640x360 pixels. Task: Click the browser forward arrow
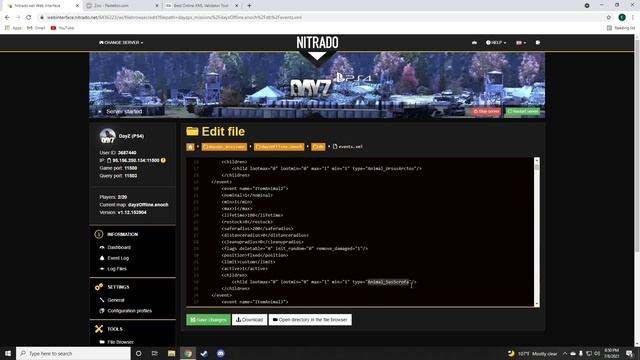coord(18,18)
